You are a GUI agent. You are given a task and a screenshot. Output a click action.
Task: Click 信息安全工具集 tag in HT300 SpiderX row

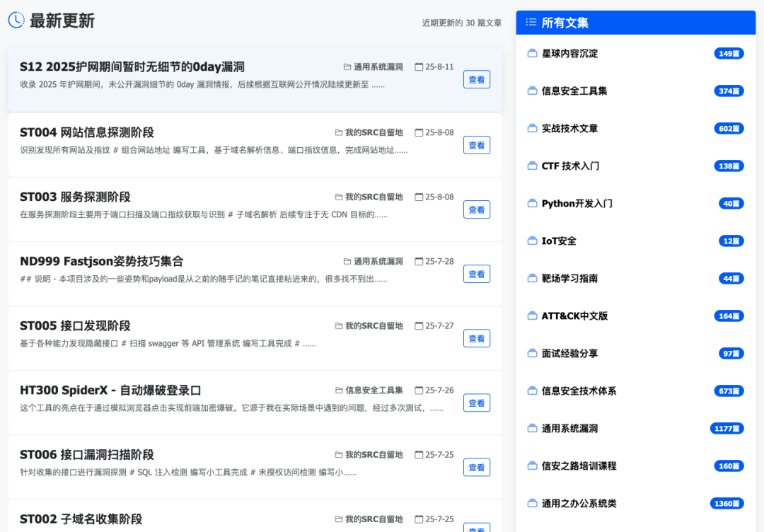(x=374, y=391)
